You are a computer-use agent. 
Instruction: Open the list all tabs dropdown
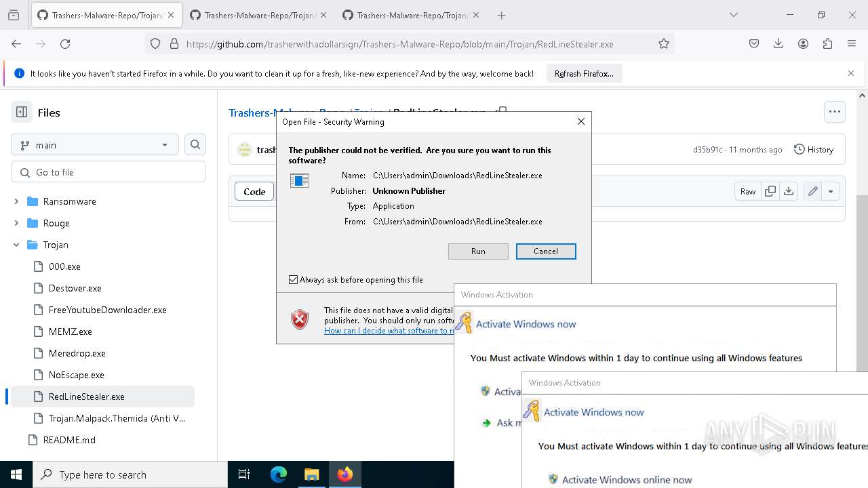tap(733, 15)
